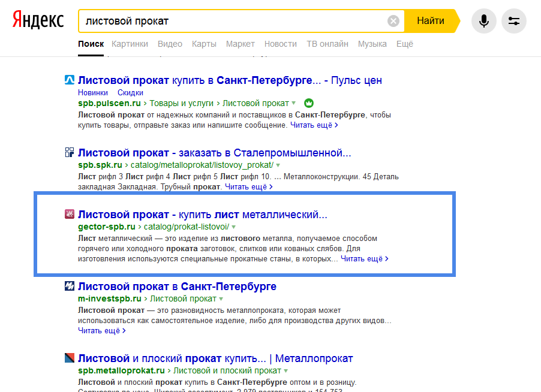Open the Сталепромышленной result title

tap(214, 153)
